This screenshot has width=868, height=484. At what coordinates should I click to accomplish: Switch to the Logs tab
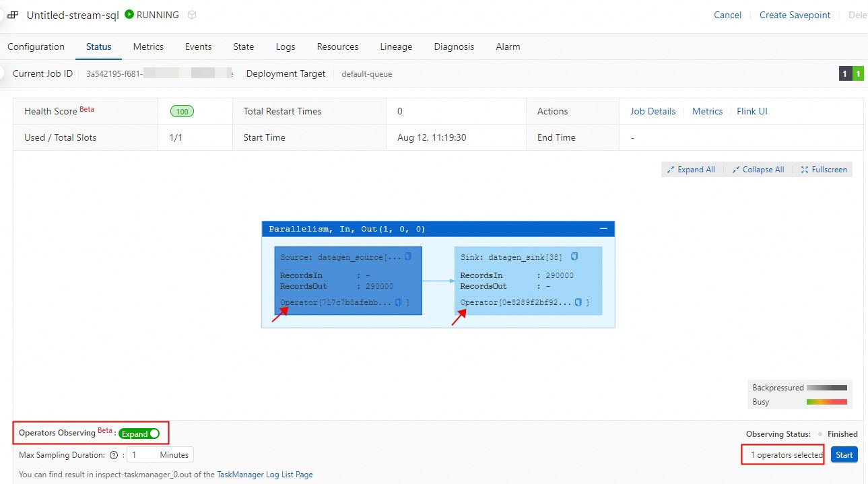pos(286,46)
